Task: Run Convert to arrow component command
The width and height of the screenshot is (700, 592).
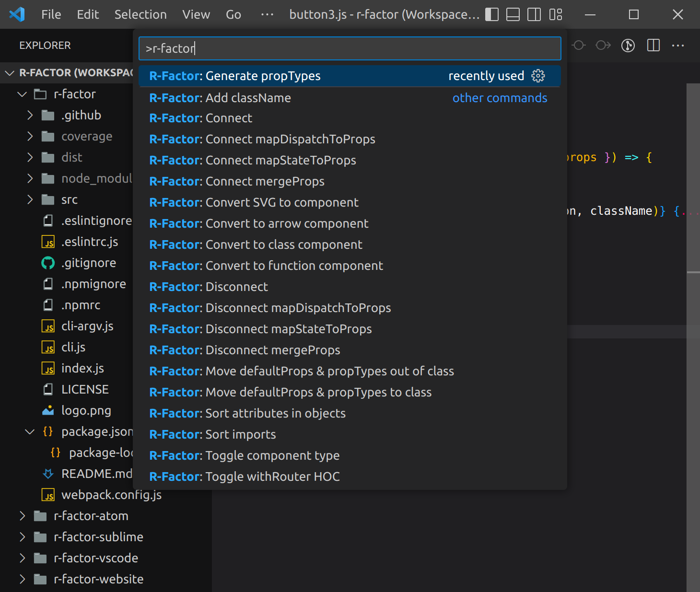Action: coord(350,223)
